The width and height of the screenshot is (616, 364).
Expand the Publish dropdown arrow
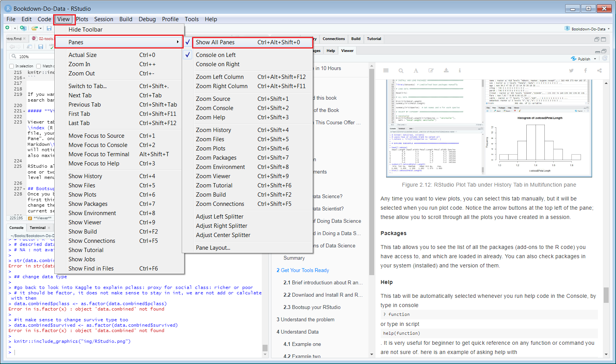pyautogui.click(x=595, y=59)
